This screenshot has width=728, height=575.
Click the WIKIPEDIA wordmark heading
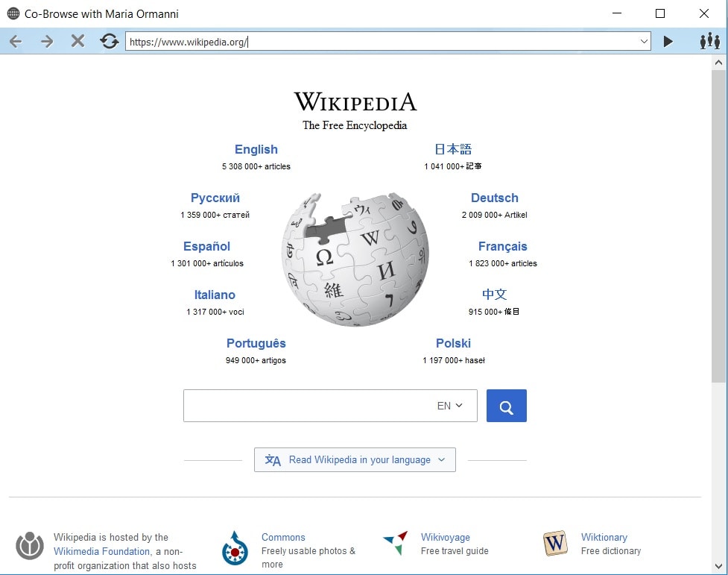coord(355,101)
